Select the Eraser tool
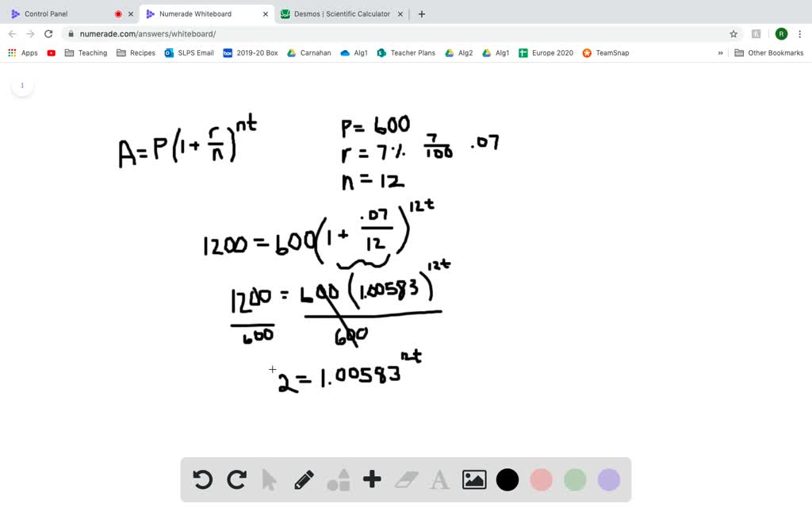The image size is (812, 508). (404, 479)
